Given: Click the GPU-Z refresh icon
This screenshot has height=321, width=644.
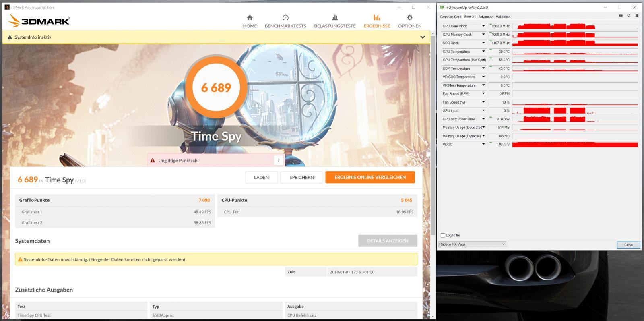Looking at the screenshot, I should 629,16.
